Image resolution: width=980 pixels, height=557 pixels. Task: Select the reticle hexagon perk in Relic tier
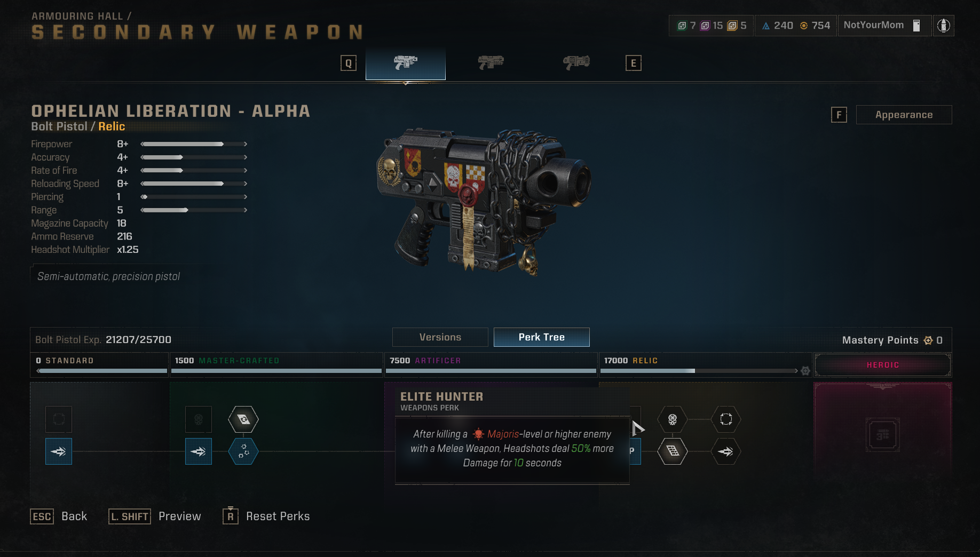[726, 419]
